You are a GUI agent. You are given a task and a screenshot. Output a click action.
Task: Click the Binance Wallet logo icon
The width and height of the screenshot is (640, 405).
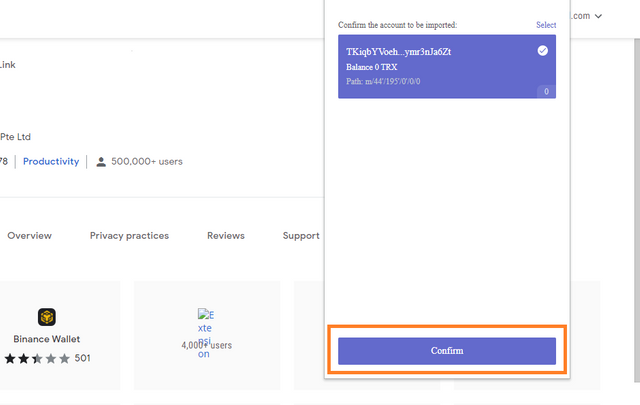click(47, 317)
